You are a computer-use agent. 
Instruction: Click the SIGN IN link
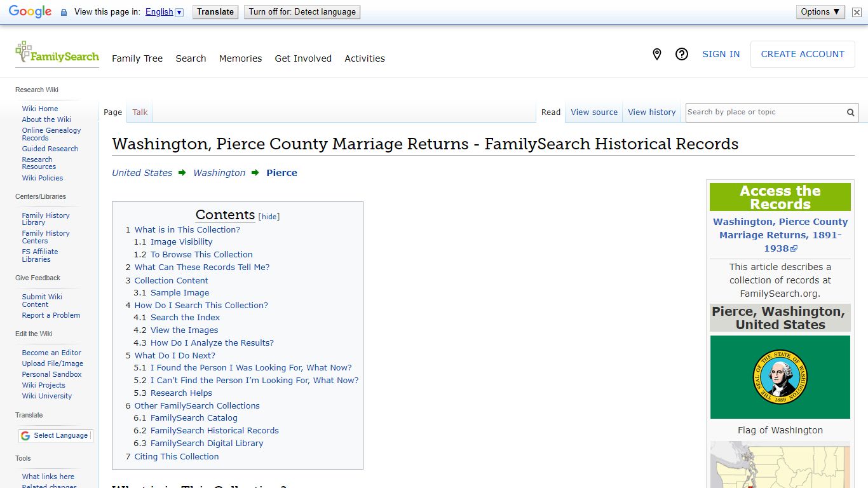pyautogui.click(x=721, y=55)
